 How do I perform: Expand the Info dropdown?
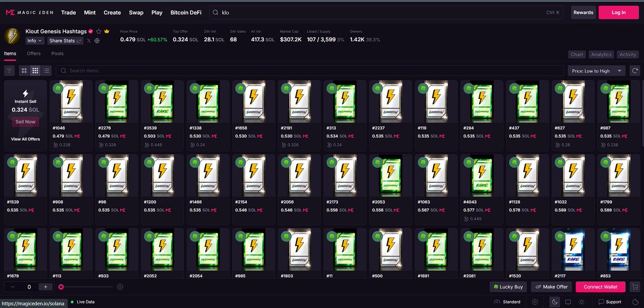(x=35, y=41)
